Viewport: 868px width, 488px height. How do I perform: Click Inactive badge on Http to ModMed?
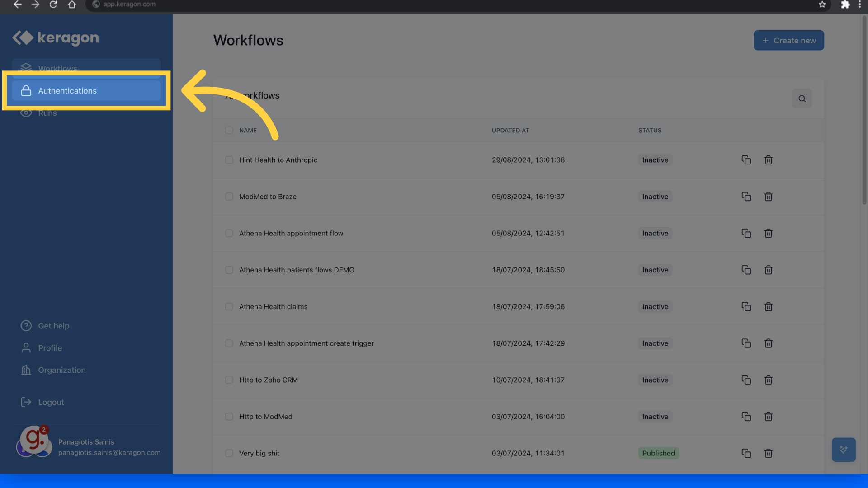[655, 417]
